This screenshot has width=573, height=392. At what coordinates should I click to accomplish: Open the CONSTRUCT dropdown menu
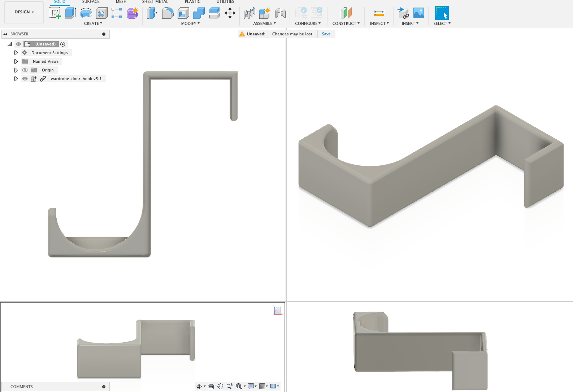[x=346, y=23]
